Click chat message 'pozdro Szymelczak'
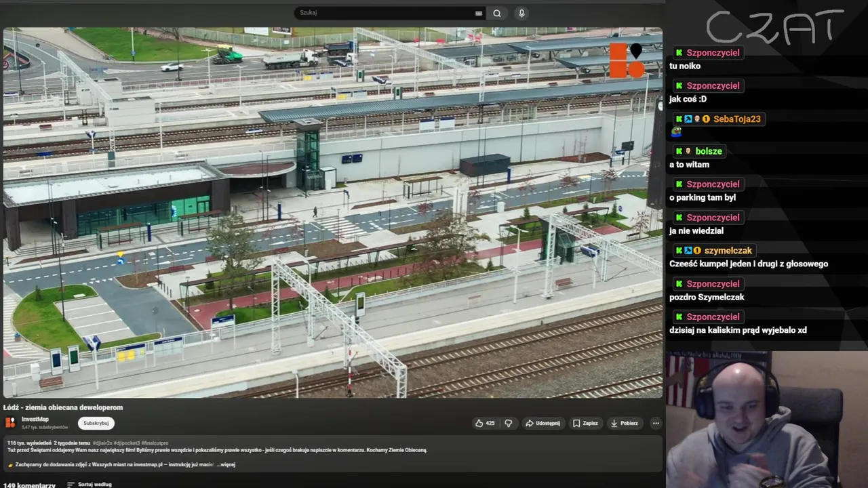The width and height of the screenshot is (868, 488). (707, 298)
